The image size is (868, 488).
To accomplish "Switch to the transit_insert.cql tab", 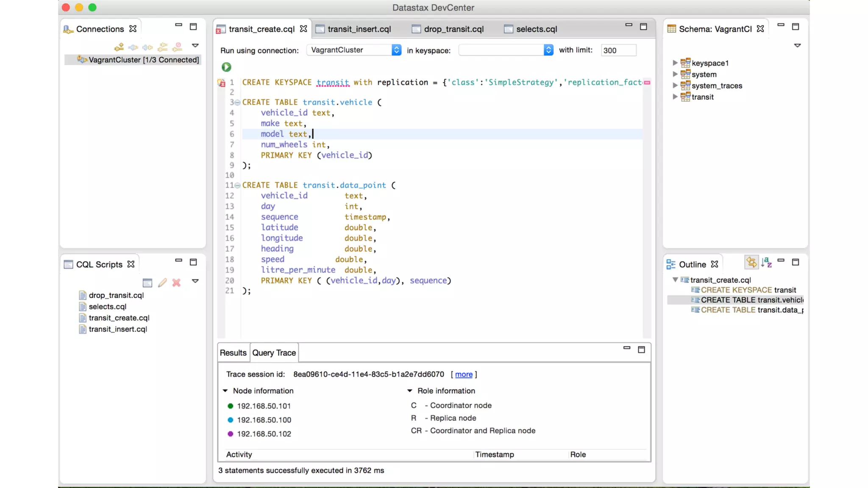I will pos(359,29).
